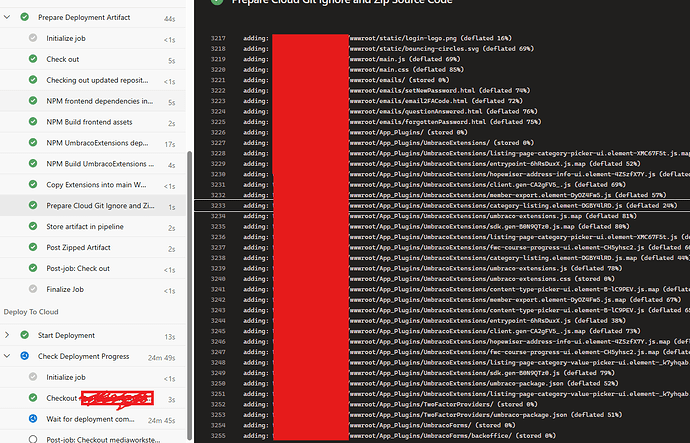Click the wwwroot/main.css log entry

click(x=407, y=70)
